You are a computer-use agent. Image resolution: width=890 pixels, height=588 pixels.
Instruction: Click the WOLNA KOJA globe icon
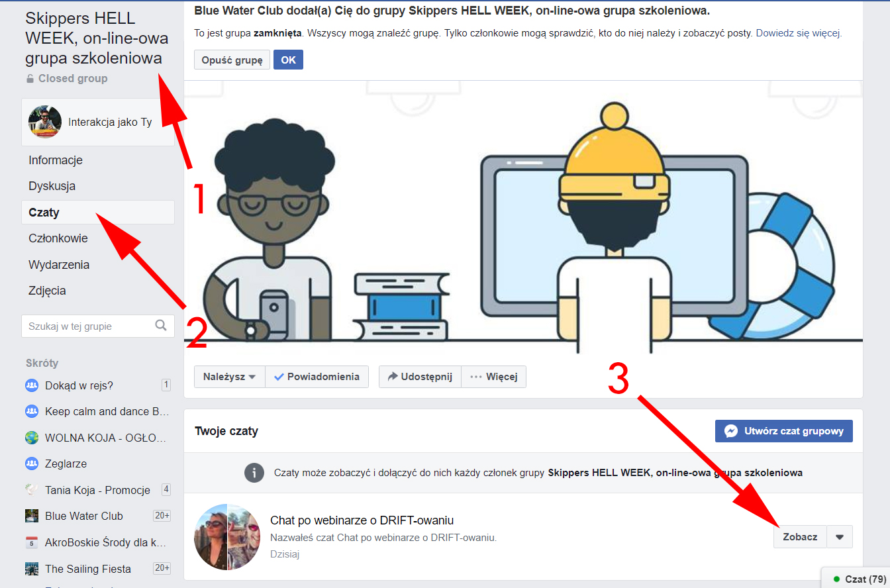32,438
